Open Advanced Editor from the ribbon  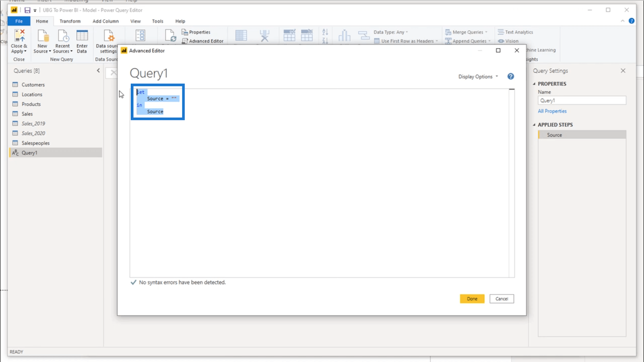coord(202,41)
